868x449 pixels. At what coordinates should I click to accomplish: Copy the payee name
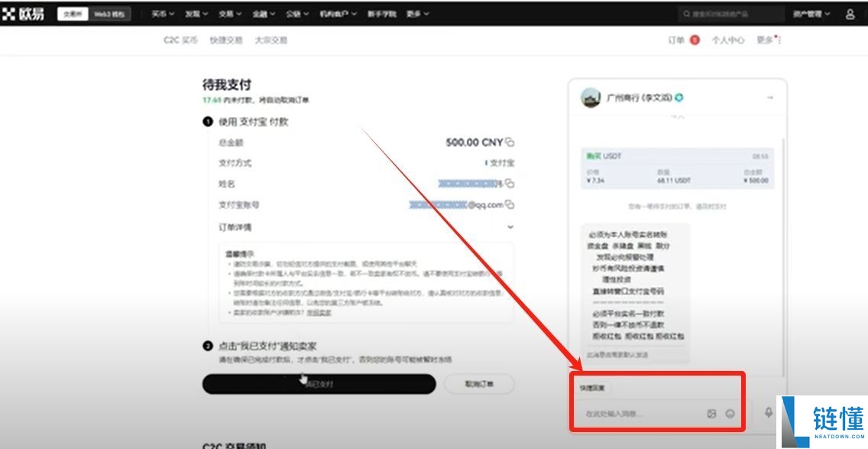[x=510, y=184]
